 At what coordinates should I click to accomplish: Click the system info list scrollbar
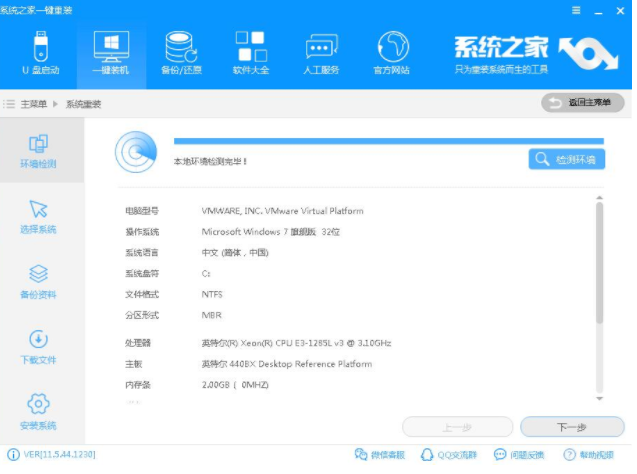tap(599, 262)
